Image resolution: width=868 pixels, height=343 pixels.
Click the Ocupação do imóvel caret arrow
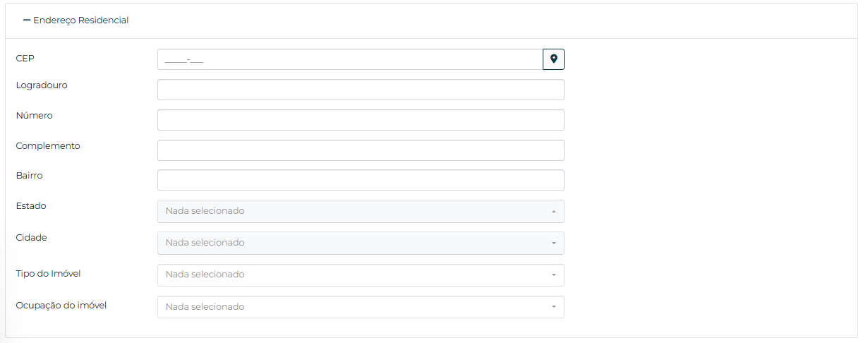tap(554, 307)
